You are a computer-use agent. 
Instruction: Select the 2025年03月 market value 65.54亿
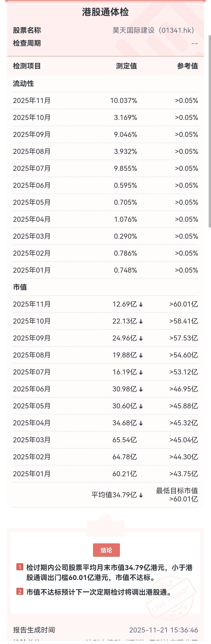click(x=125, y=440)
